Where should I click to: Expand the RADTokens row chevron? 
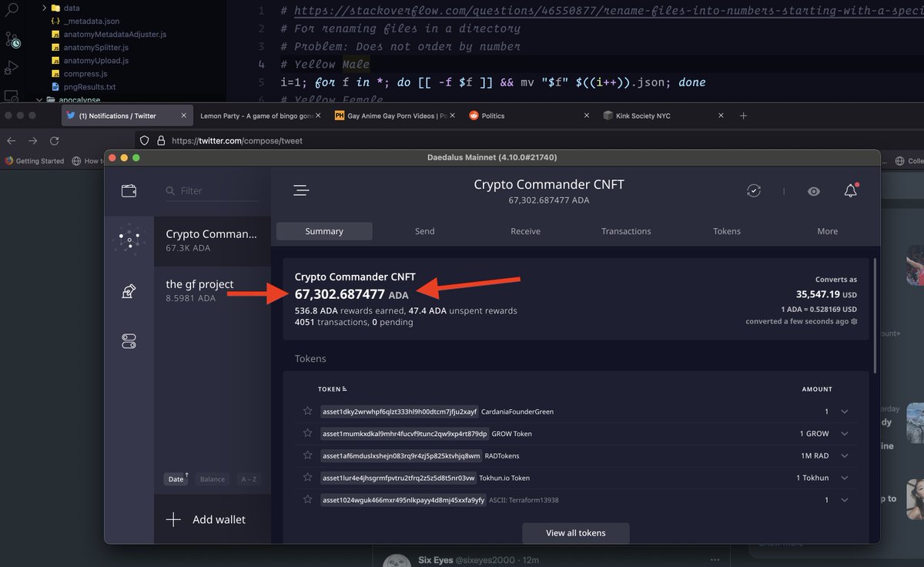(x=845, y=455)
